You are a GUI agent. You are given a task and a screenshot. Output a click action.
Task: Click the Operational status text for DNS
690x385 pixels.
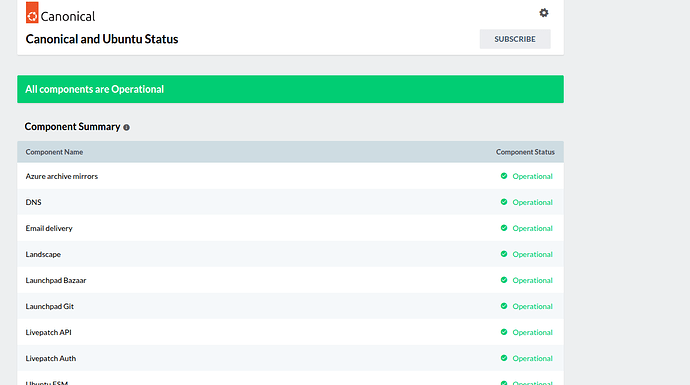coord(532,202)
